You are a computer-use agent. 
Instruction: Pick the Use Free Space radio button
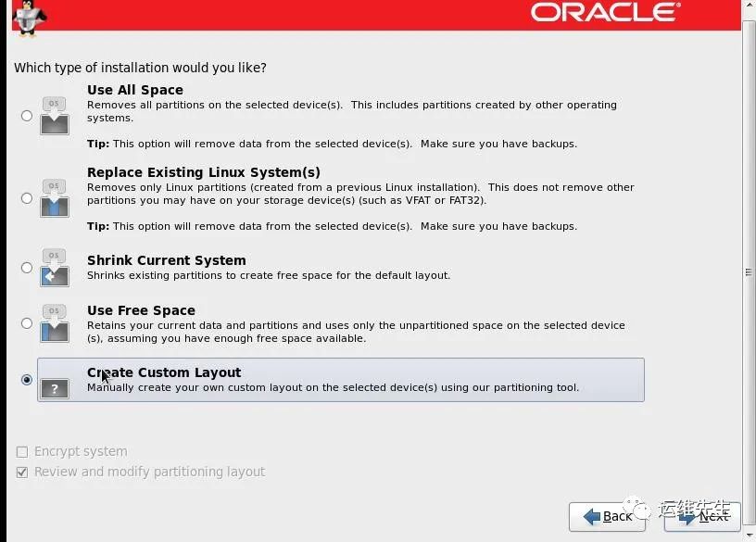point(26,323)
